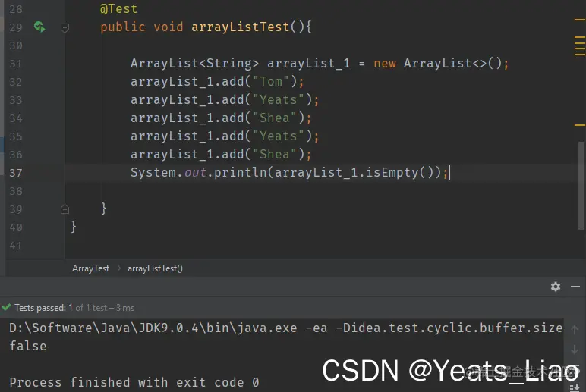Click the ArrayList<String> type on line 31

coord(194,64)
